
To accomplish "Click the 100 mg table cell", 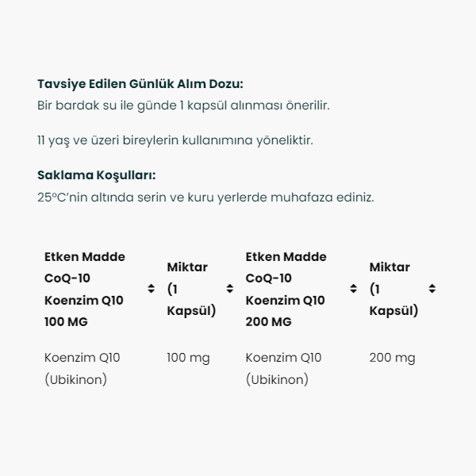I will [188, 358].
